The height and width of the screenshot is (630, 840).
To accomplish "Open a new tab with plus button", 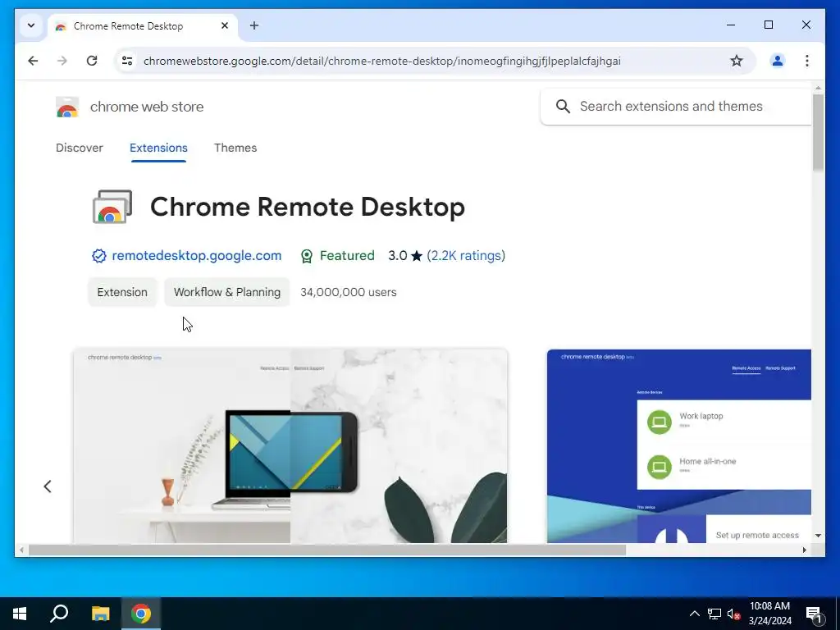I will click(254, 25).
